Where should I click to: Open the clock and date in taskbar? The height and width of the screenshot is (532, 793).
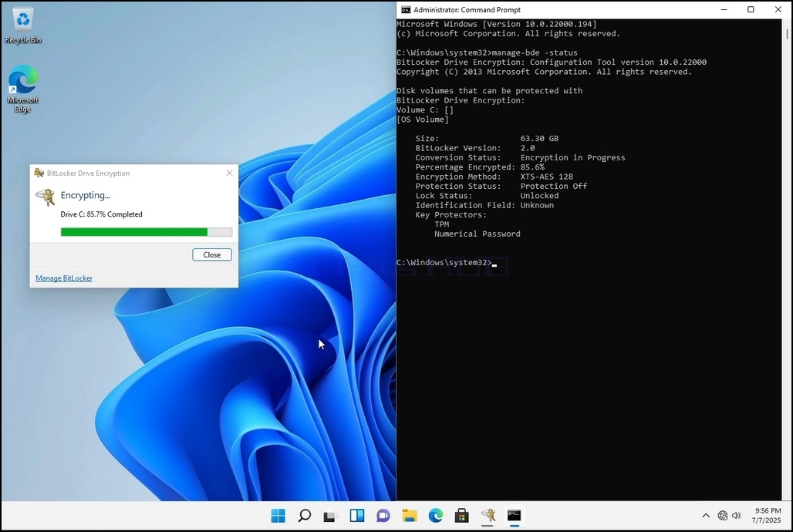tap(766, 515)
